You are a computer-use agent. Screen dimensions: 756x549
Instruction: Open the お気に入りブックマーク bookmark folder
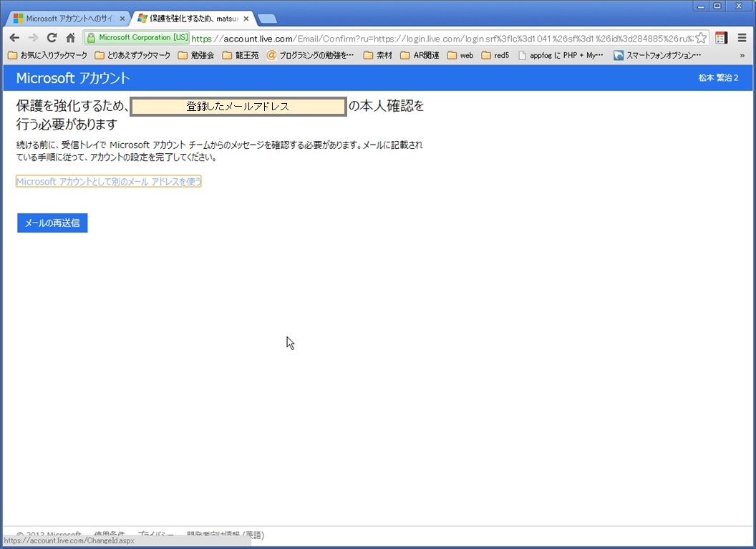pos(48,55)
